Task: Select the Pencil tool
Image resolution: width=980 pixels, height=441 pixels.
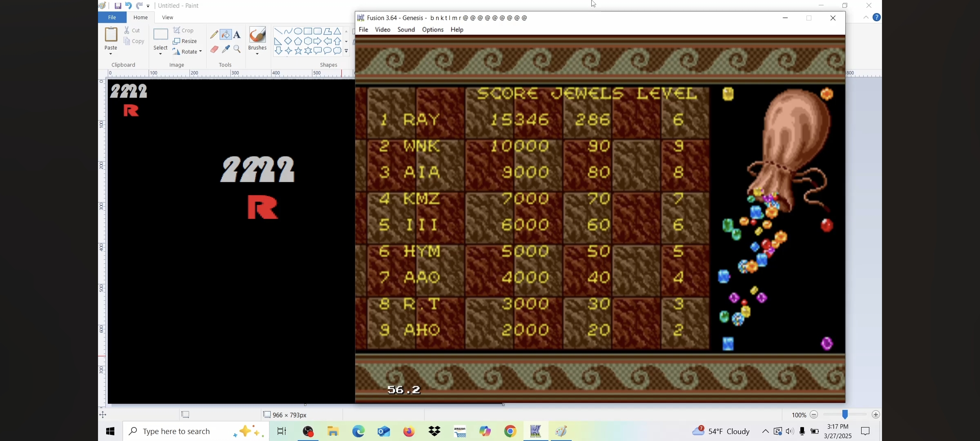Action: [x=214, y=35]
